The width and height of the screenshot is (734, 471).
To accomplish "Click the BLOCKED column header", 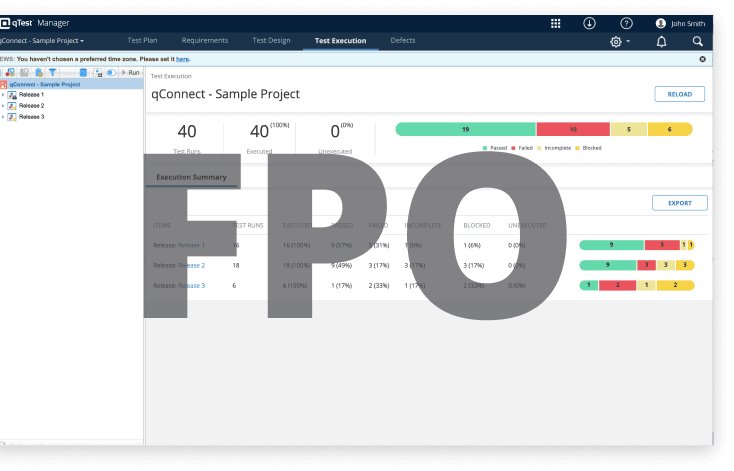I will pos(477,226).
